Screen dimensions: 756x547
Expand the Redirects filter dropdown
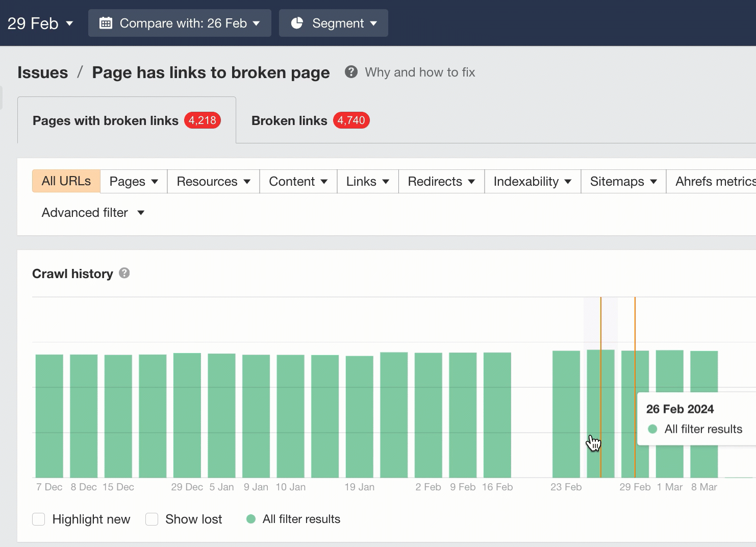pyautogui.click(x=440, y=181)
